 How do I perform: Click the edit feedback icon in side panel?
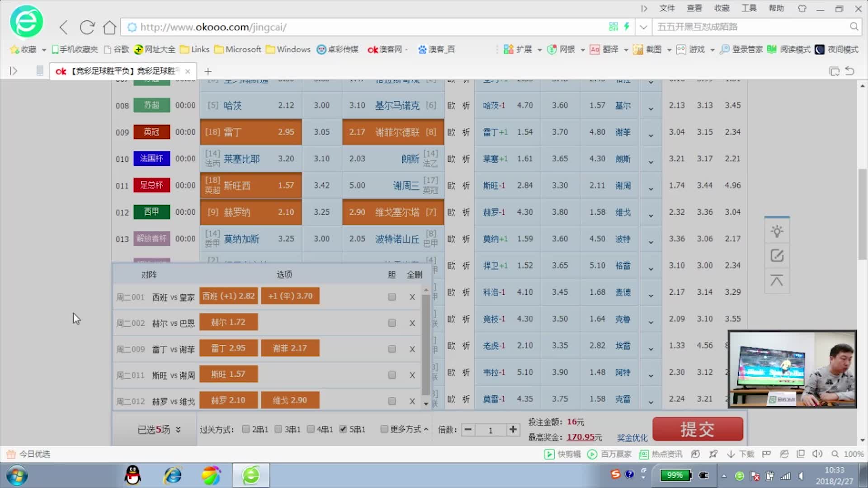tap(777, 256)
